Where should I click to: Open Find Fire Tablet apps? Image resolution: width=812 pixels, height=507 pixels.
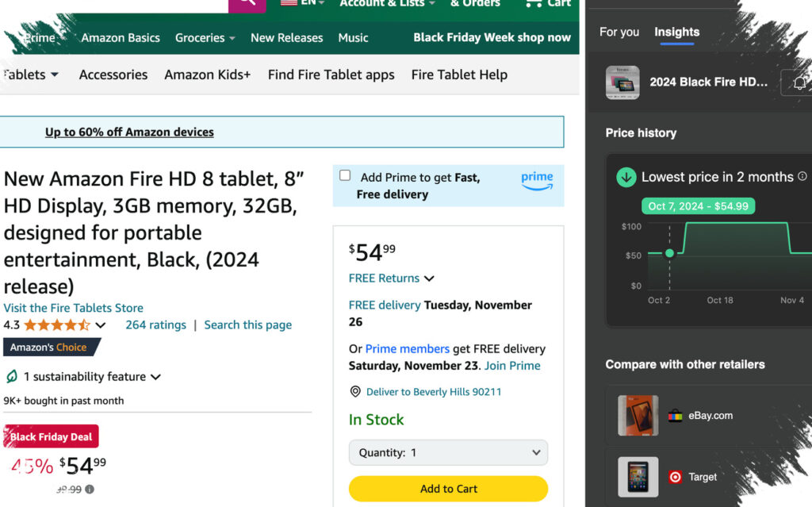[x=331, y=75]
